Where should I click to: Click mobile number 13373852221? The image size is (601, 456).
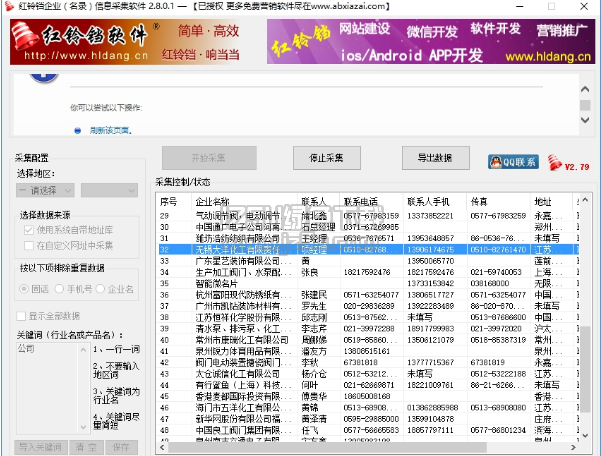pyautogui.click(x=430, y=216)
